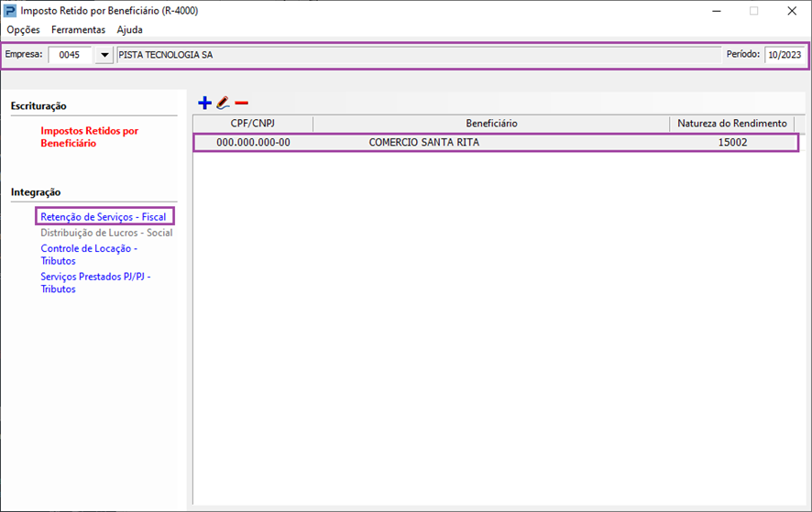This screenshot has height=512, width=812.
Task: Open the Ajuda menu
Action: point(129,30)
